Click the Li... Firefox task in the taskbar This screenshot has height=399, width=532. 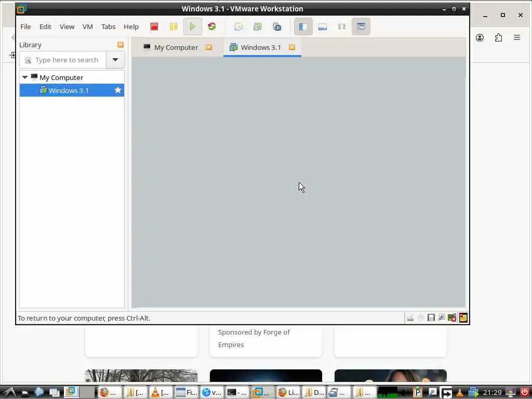coord(288,393)
